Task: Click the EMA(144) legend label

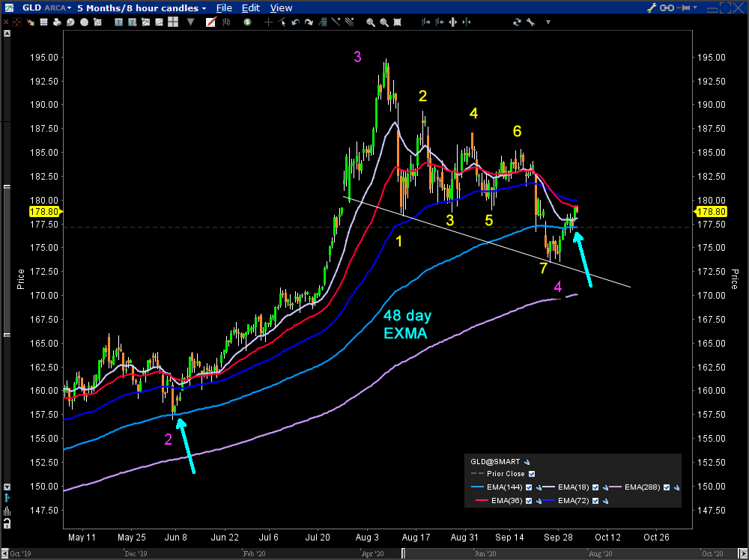Action: 506,487
